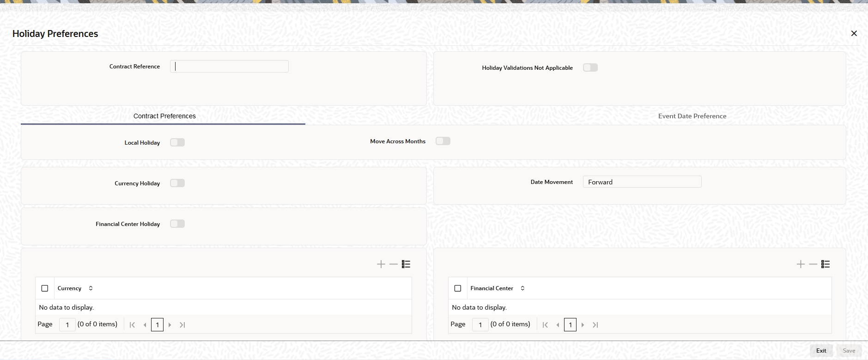Check select-all box in Financial Center table
Image resolution: width=868 pixels, height=360 pixels.
[458, 288]
